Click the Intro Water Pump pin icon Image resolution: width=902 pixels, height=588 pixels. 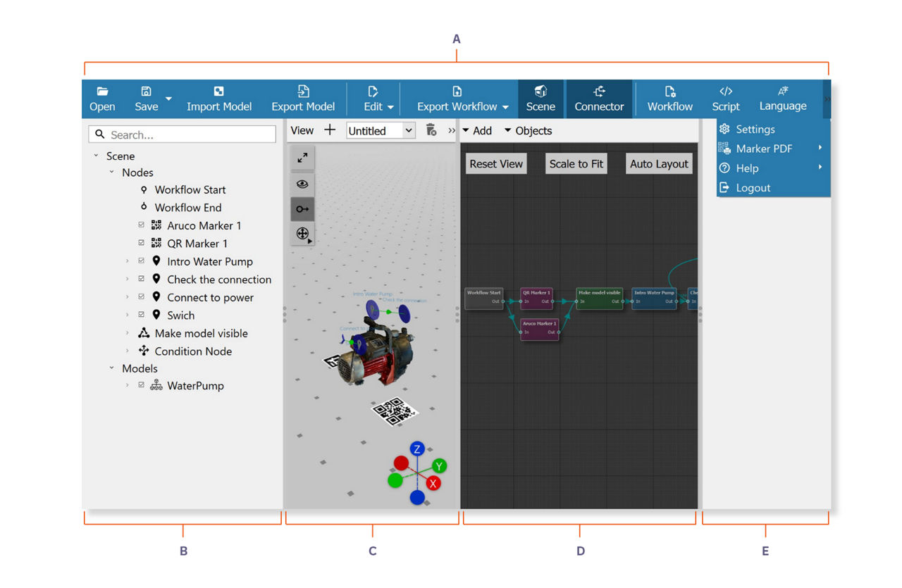(x=156, y=261)
